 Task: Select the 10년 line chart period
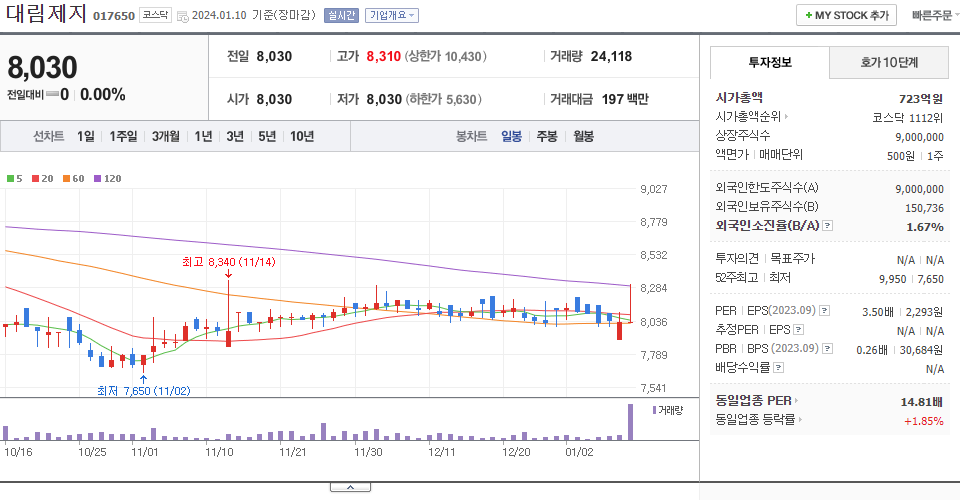pyautogui.click(x=302, y=136)
